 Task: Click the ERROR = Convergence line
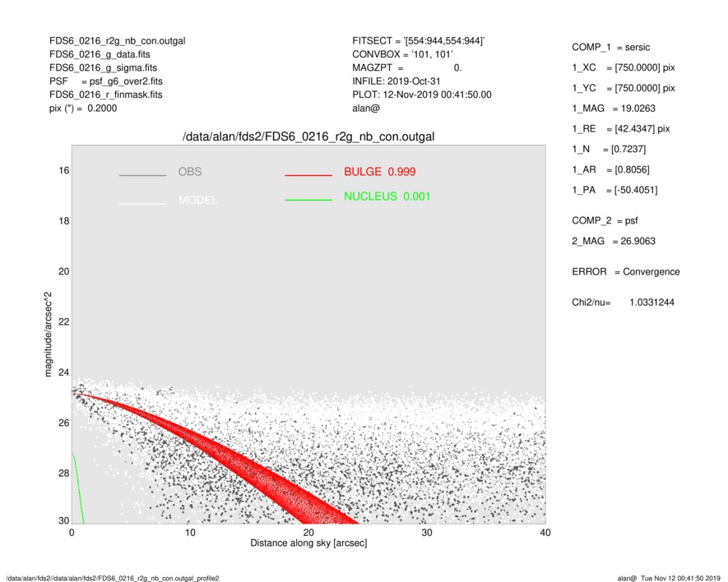click(x=625, y=272)
